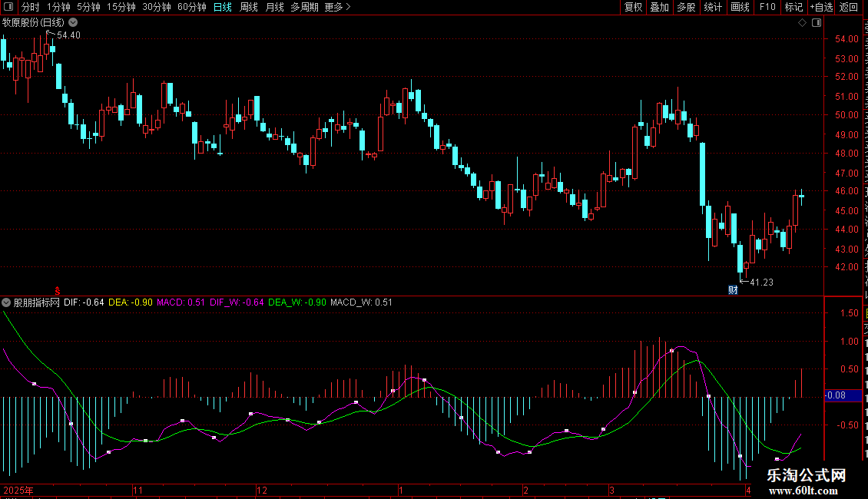Click the MACD_W: 0.51 value
This screenshot has height=499, width=868.
(361, 302)
